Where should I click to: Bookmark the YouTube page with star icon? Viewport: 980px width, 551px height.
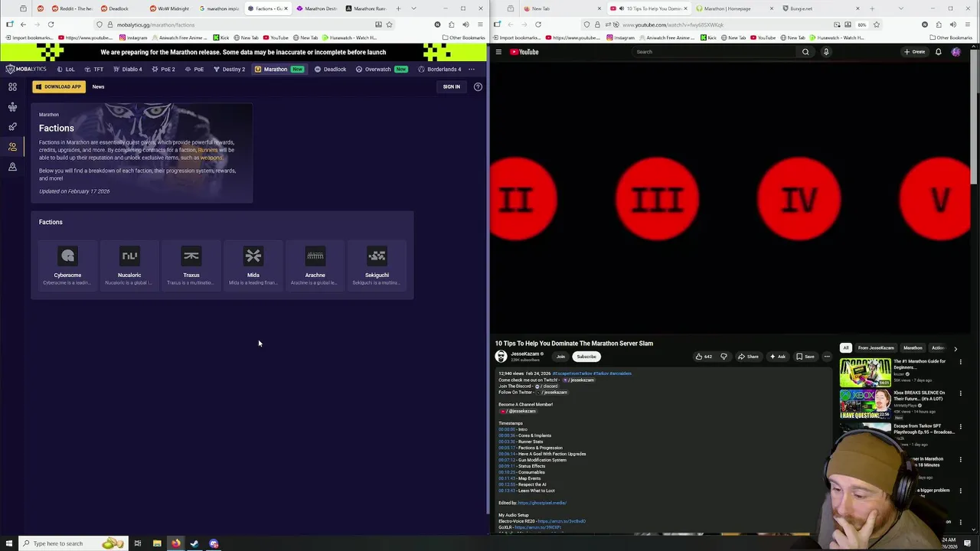[x=877, y=24]
